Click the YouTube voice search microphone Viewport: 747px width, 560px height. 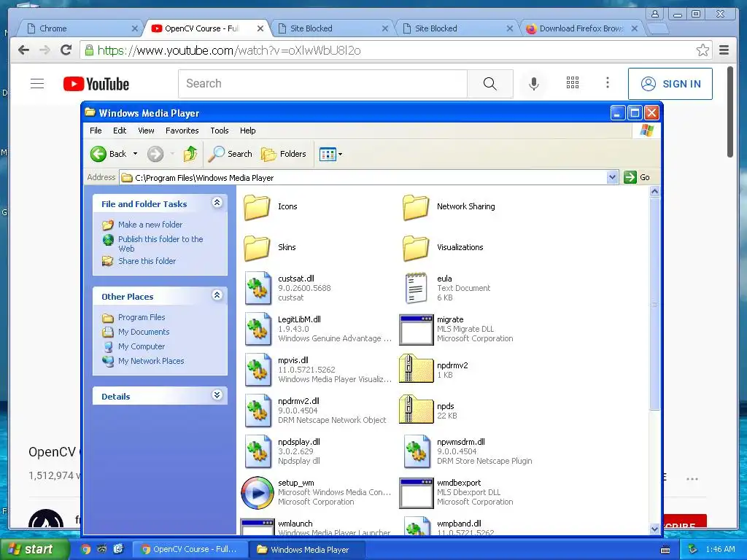pyautogui.click(x=534, y=83)
